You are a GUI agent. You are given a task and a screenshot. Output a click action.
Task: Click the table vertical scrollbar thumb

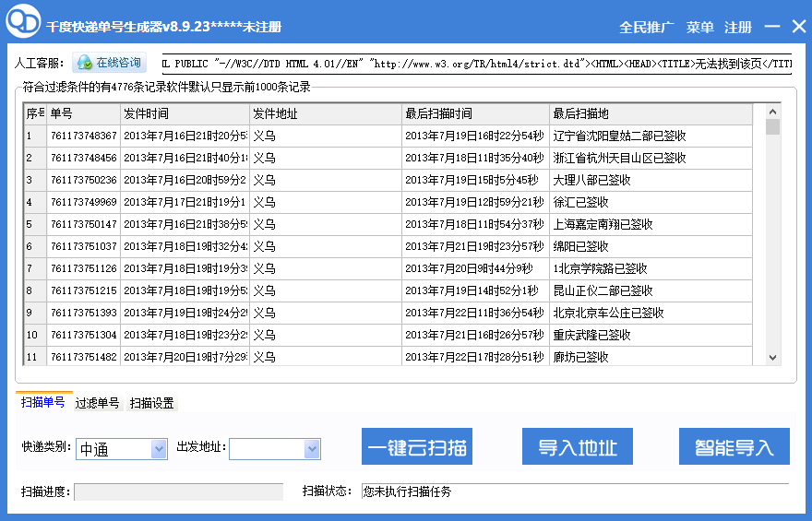pyautogui.click(x=772, y=127)
